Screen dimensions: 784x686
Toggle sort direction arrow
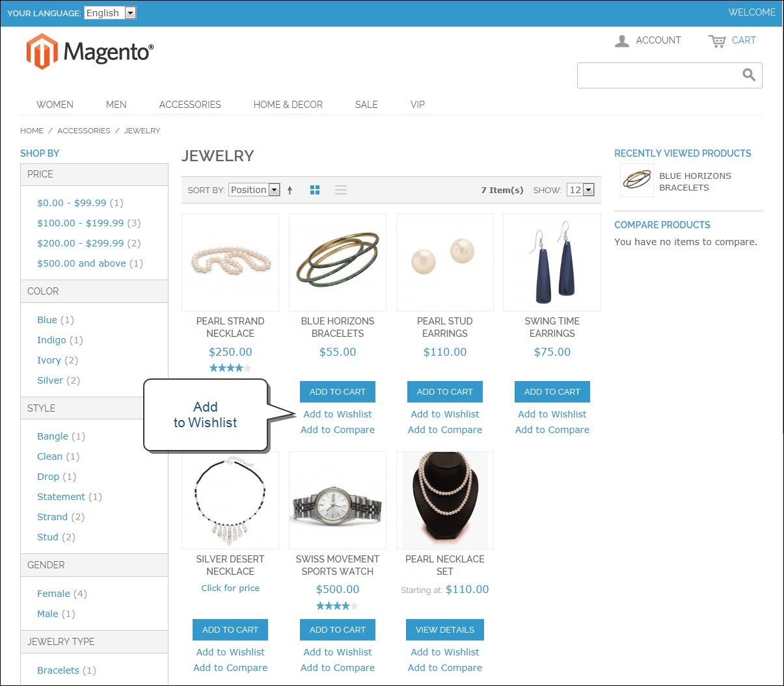pos(290,190)
